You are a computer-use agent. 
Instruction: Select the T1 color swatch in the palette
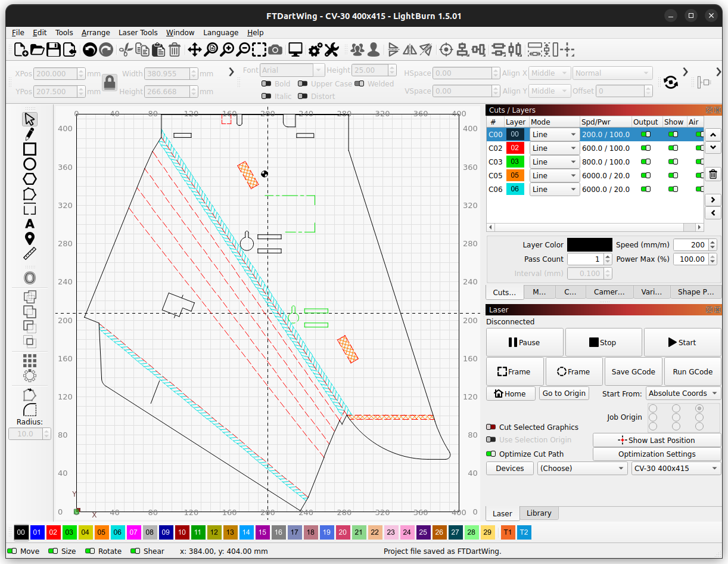click(x=508, y=532)
